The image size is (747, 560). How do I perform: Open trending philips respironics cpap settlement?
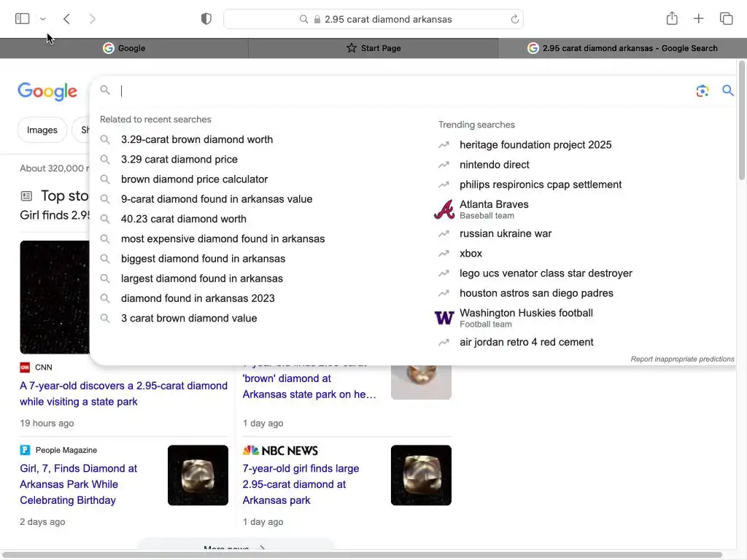pyautogui.click(x=541, y=184)
